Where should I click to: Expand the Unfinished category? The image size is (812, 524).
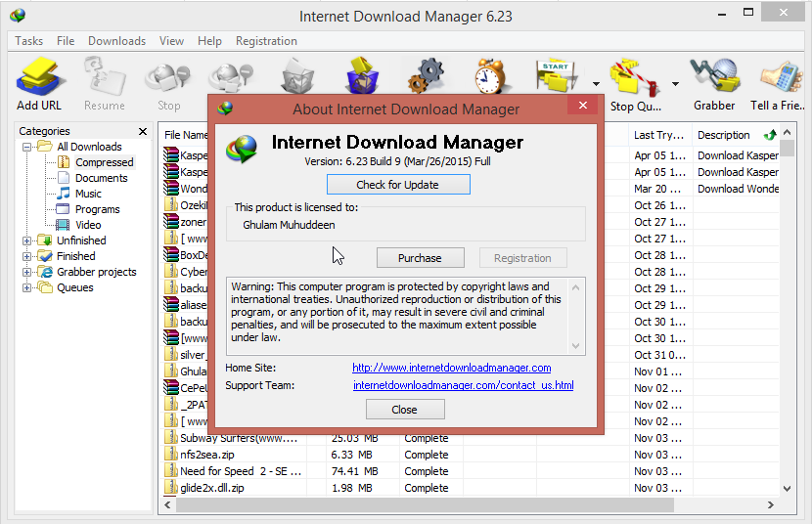point(26,241)
